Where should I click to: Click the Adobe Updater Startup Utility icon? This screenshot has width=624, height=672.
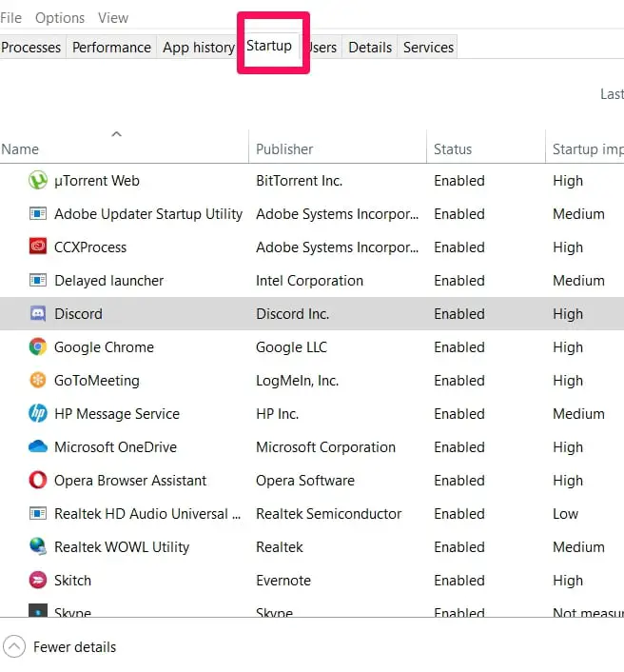(38, 213)
